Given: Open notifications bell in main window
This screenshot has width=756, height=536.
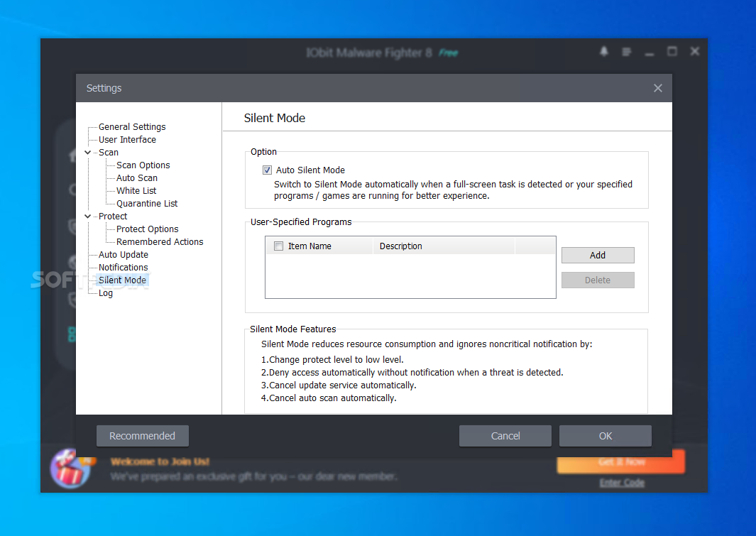Looking at the screenshot, I should [x=603, y=51].
